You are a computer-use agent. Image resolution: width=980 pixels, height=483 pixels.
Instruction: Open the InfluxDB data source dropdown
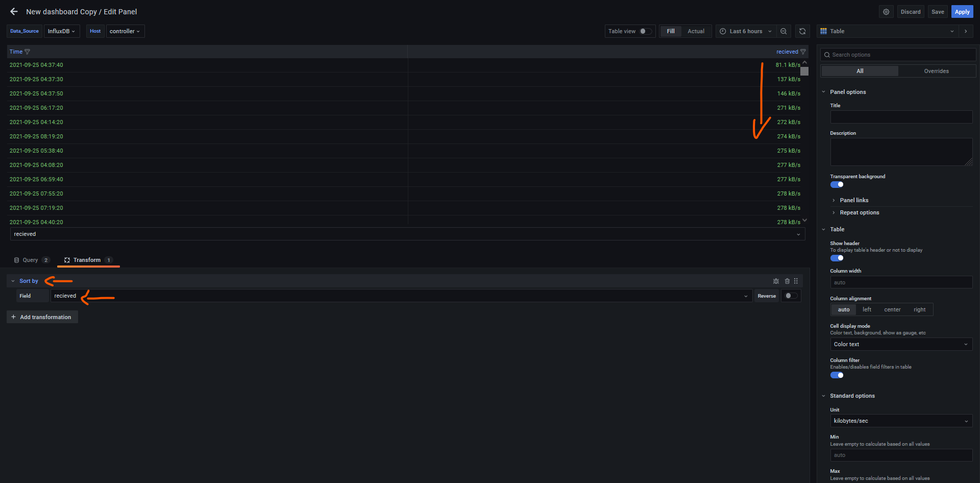[62, 31]
